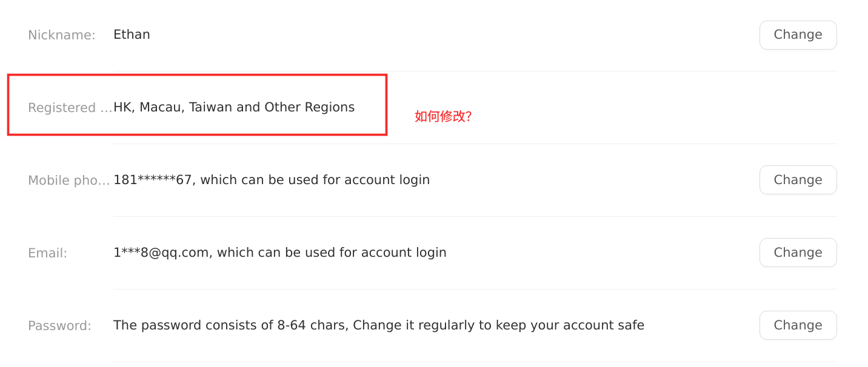Screen dimensions: 868x367
Task: Click the masked phone number 181******67
Action: pos(153,180)
